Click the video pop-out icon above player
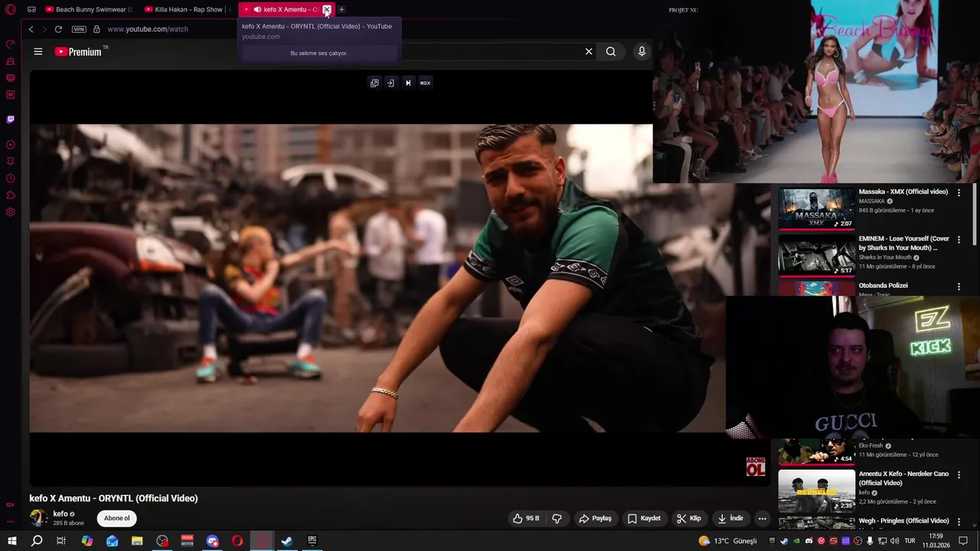Viewport: 980px width, 551px height. coord(374,83)
